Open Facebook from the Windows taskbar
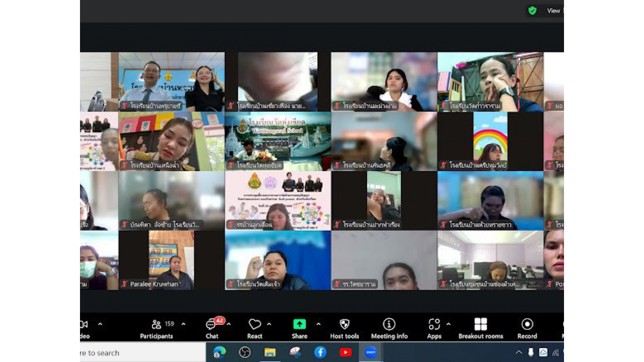This screenshot has height=362, width=644. (320, 352)
